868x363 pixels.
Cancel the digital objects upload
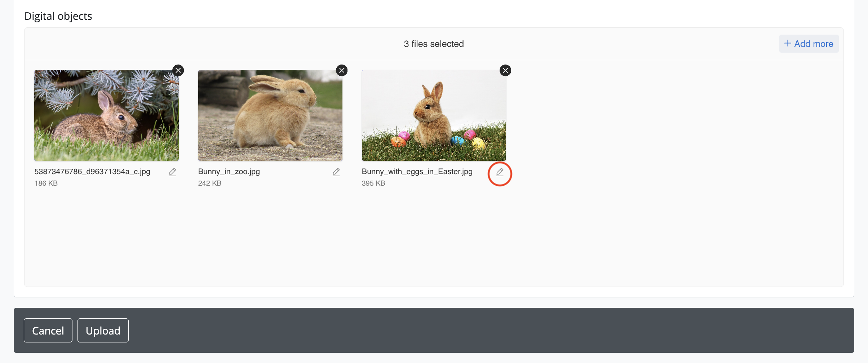(48, 330)
